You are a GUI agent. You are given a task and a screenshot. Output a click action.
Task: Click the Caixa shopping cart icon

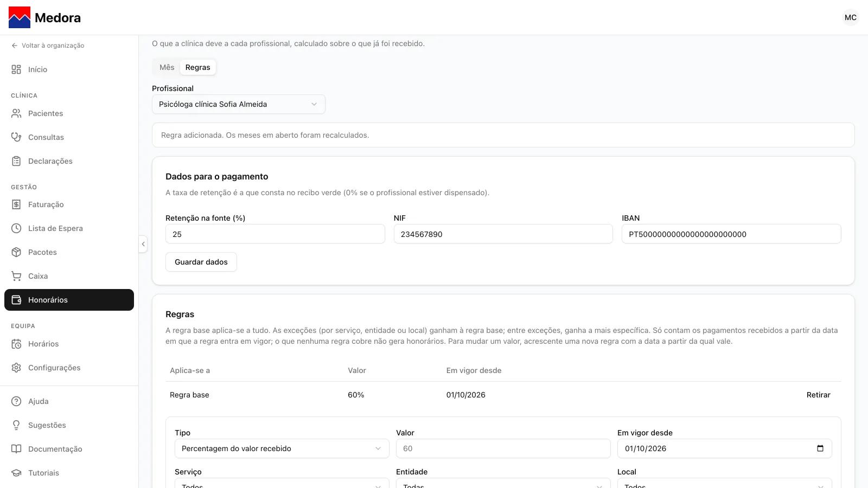tap(16, 276)
